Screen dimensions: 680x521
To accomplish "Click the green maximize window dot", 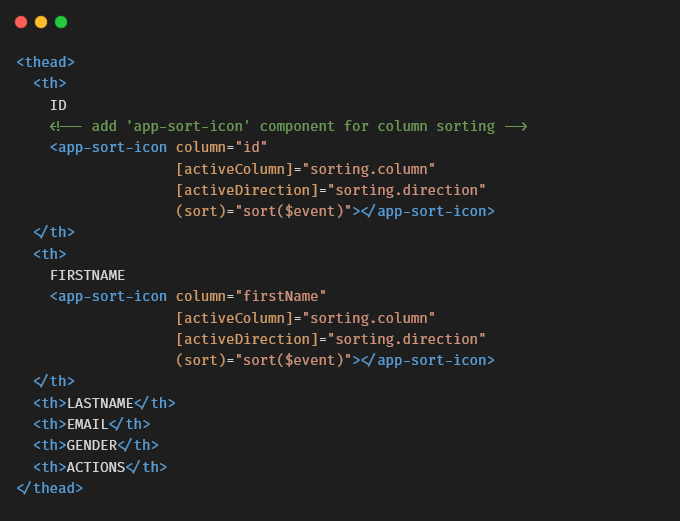I will 61,22.
